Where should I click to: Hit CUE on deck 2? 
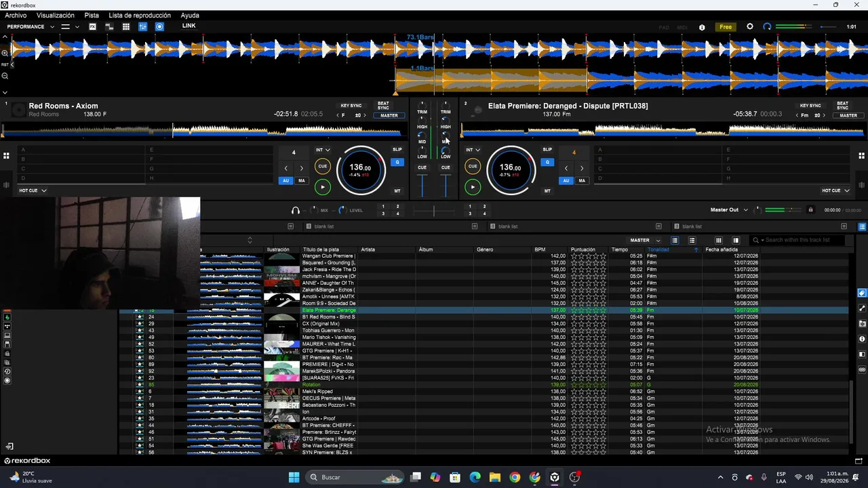tap(473, 166)
